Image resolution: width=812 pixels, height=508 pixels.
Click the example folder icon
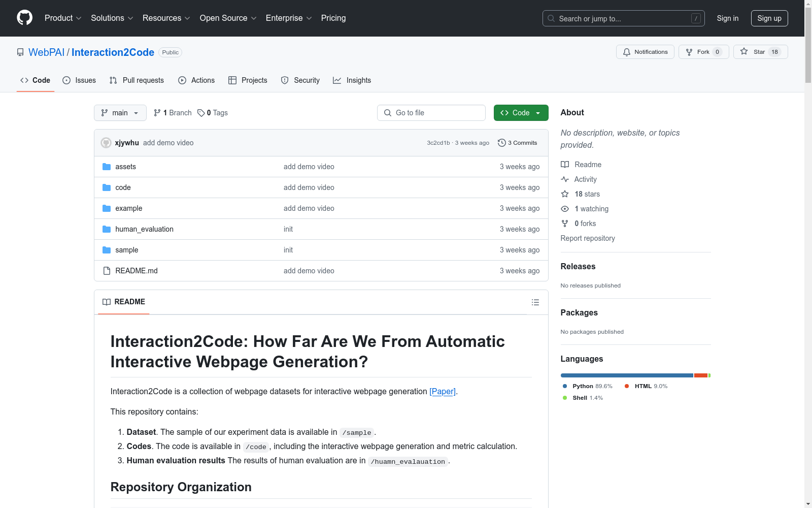coord(107,208)
